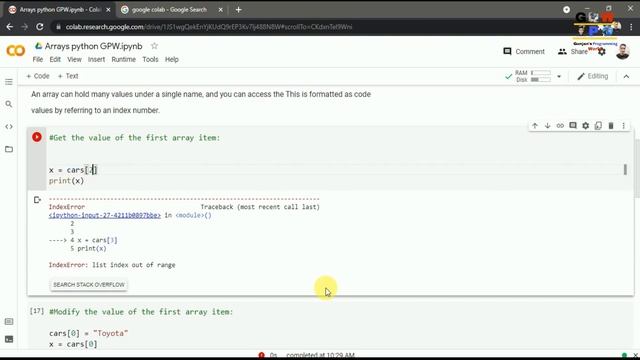
Task: Go back in browser history
Action: click(9, 27)
